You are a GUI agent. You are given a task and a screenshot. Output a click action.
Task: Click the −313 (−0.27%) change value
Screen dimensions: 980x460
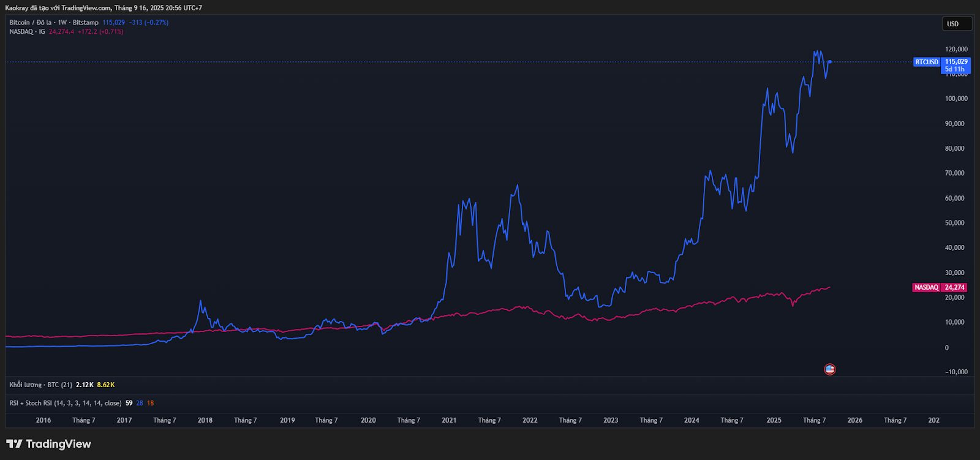coord(148,23)
